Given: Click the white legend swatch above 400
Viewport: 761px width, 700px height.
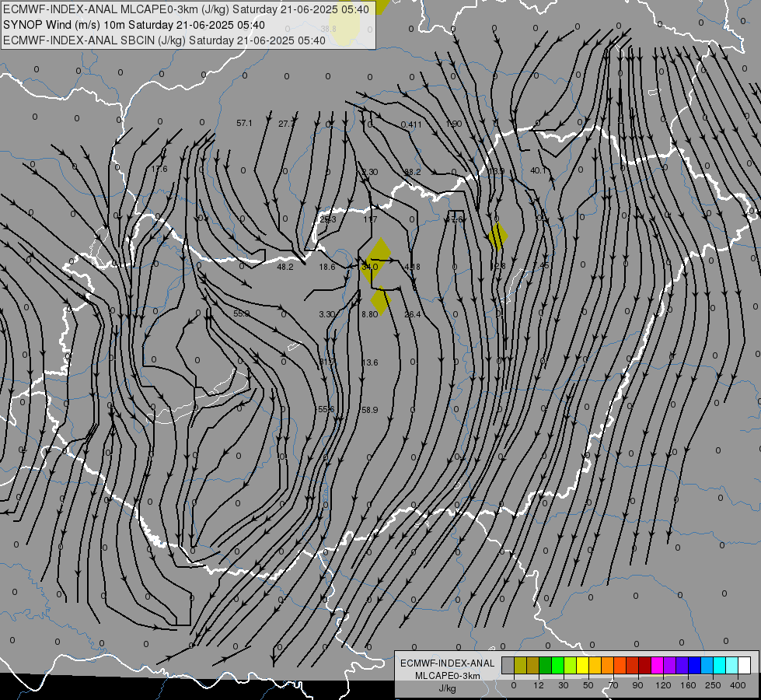Looking at the screenshot, I should click(745, 665).
